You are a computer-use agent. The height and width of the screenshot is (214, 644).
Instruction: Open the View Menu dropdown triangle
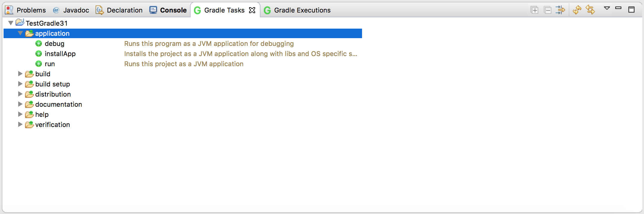coord(607,8)
